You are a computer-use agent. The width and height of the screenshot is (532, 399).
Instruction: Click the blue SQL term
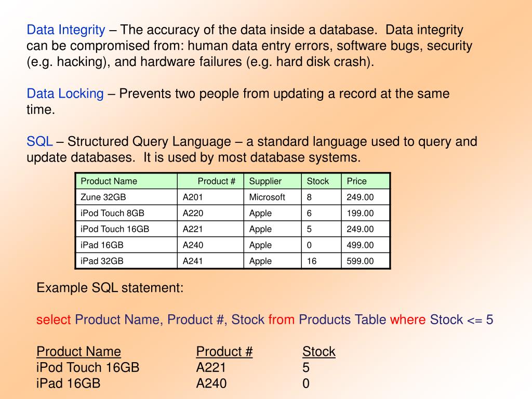pyautogui.click(x=39, y=141)
